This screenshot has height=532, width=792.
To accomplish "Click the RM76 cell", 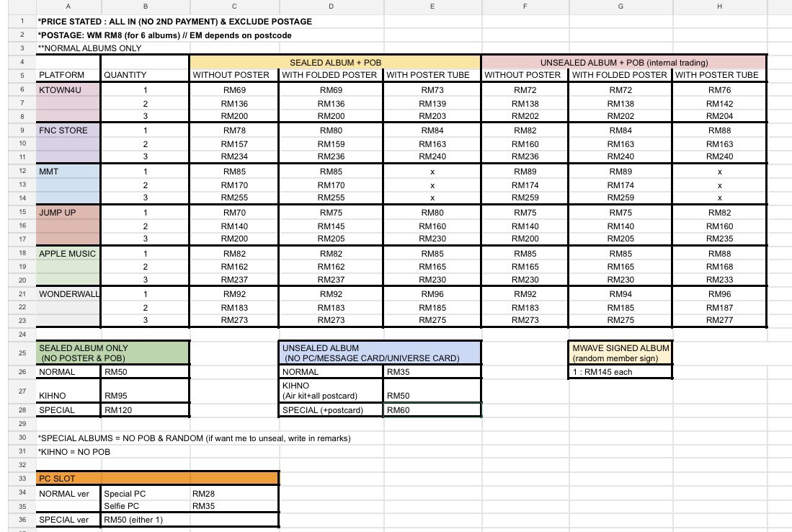I will tap(719, 90).
